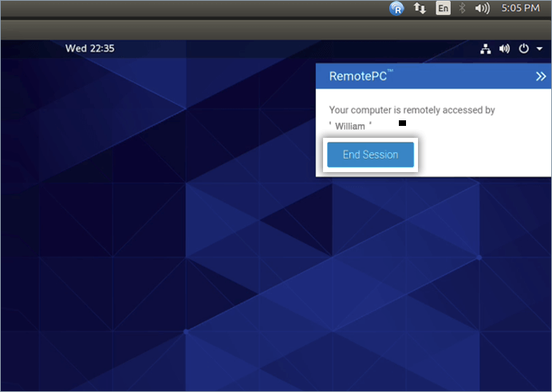Click the William username text
Screen dimensions: 552x392
pyautogui.click(x=350, y=126)
